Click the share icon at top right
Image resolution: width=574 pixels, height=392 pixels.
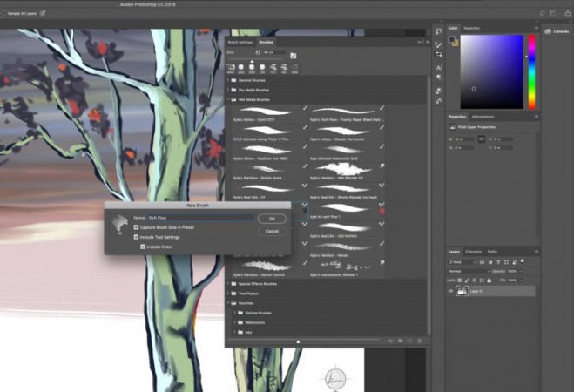568,13
